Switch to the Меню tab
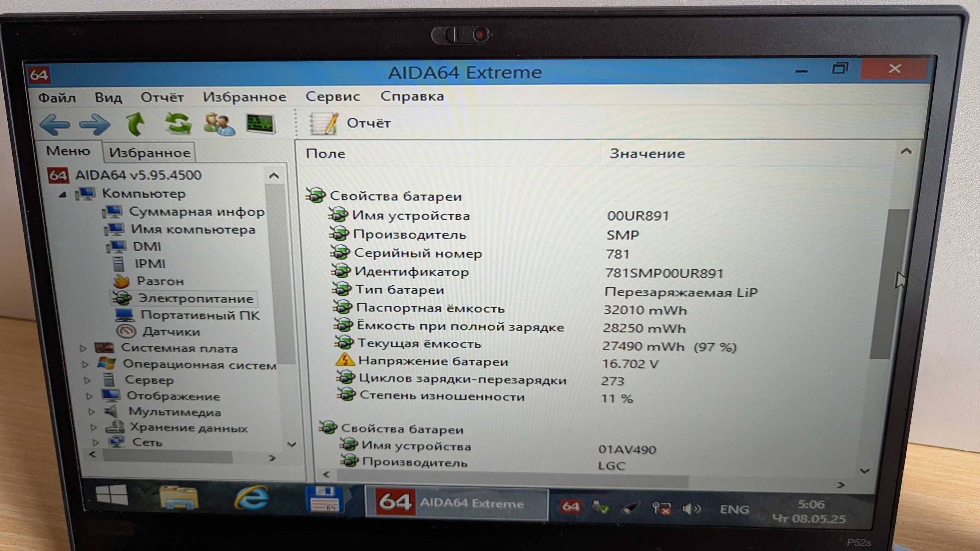Screen dimensions: 980x551 tap(68, 151)
